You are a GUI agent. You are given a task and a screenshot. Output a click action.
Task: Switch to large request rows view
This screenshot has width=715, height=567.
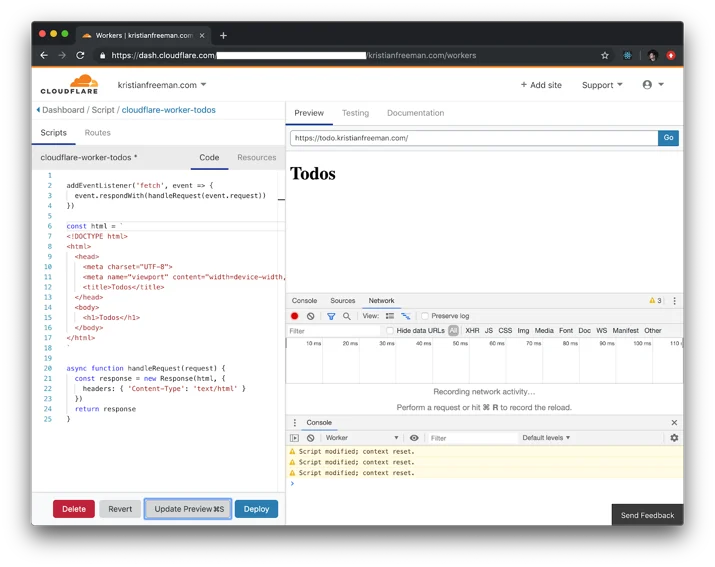(x=390, y=316)
